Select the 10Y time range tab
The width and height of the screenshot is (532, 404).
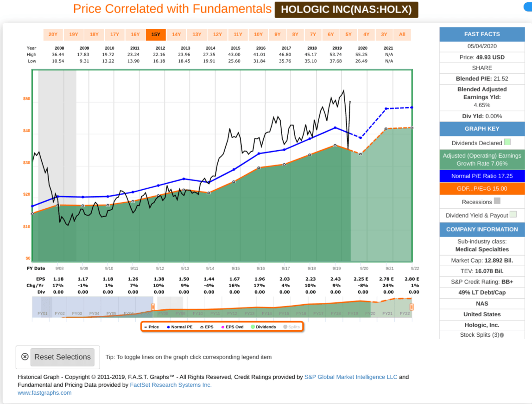(259, 35)
